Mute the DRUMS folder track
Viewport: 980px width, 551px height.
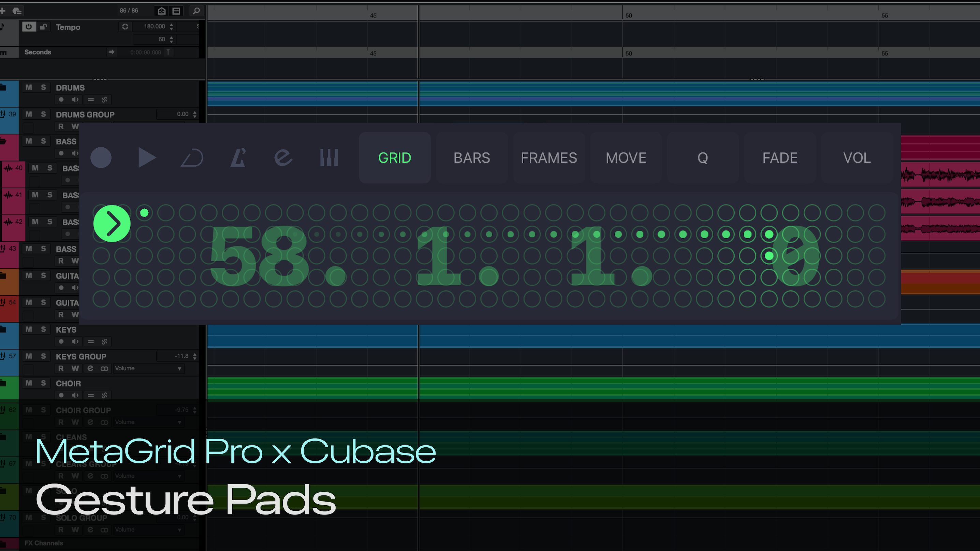(29, 88)
